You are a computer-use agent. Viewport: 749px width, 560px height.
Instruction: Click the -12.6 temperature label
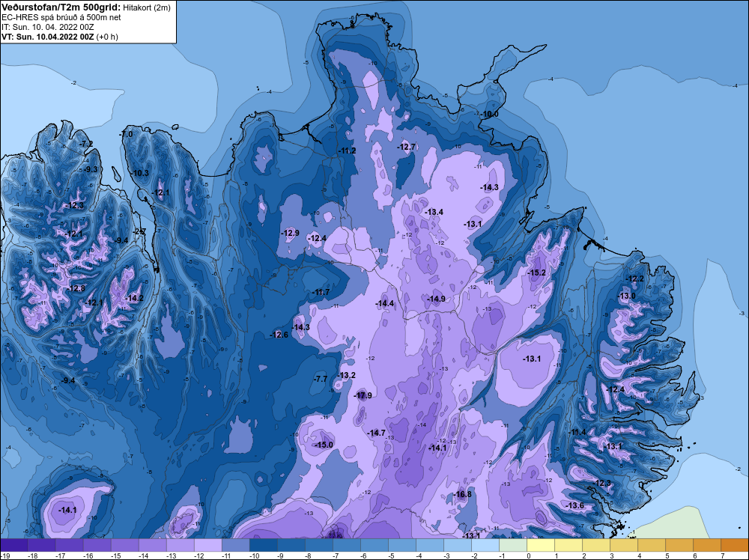click(x=279, y=335)
